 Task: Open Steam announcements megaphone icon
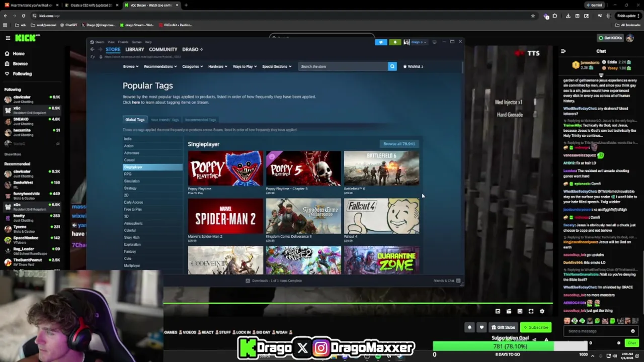tap(381, 42)
